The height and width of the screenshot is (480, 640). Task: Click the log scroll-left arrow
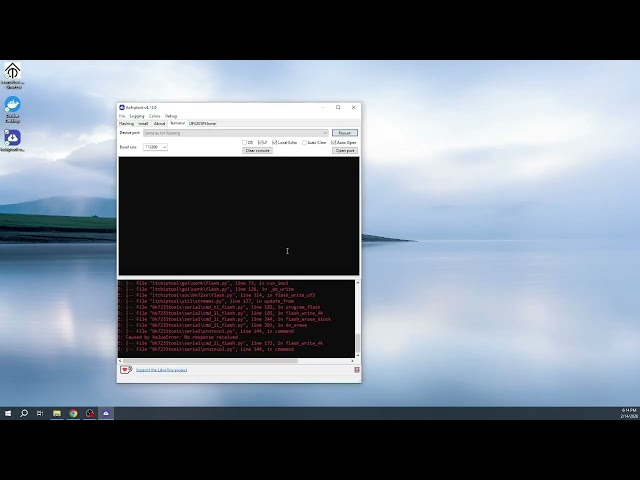pos(120,361)
